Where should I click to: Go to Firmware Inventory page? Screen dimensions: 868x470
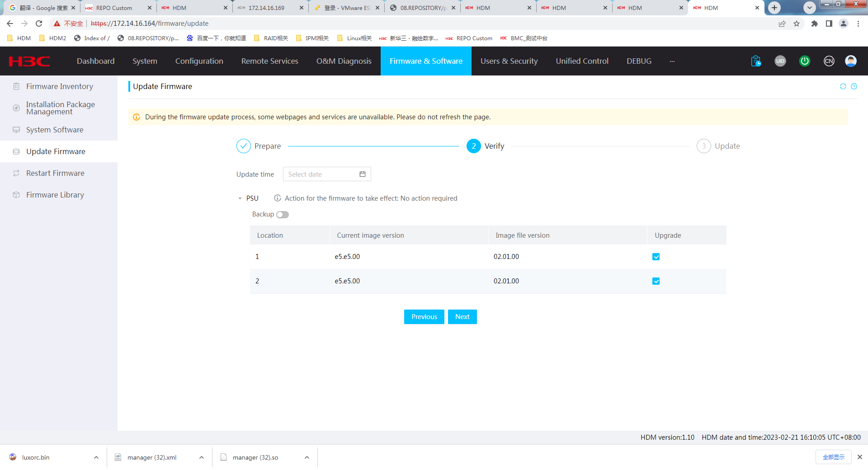click(59, 86)
